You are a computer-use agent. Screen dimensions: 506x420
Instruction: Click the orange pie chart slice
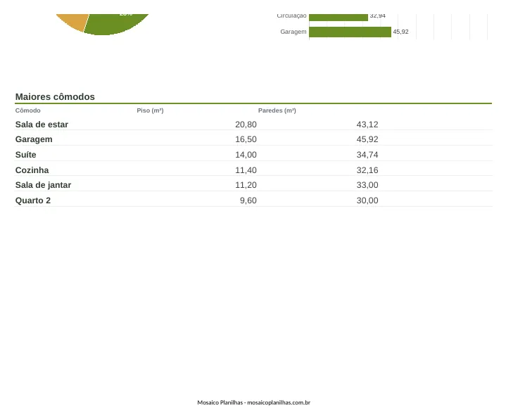(74, 21)
